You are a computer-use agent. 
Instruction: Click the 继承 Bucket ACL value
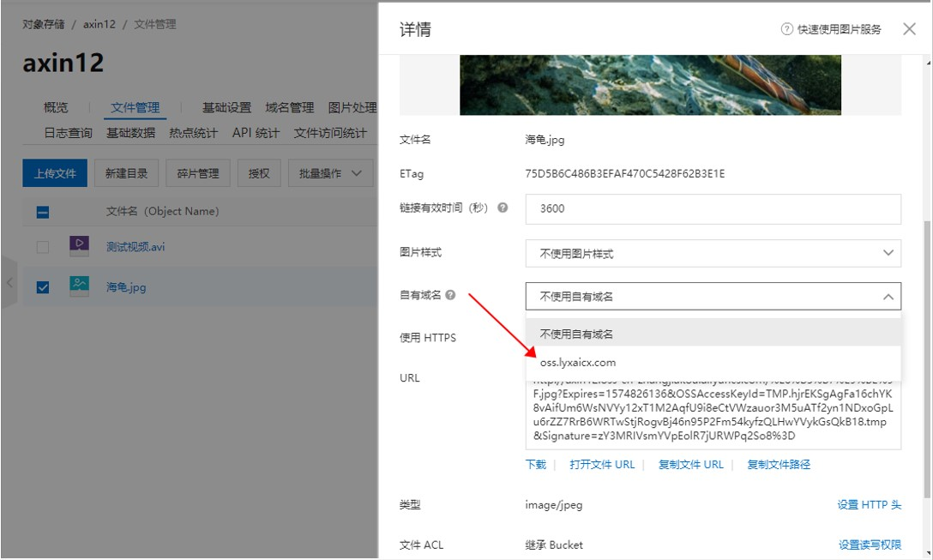click(x=554, y=545)
